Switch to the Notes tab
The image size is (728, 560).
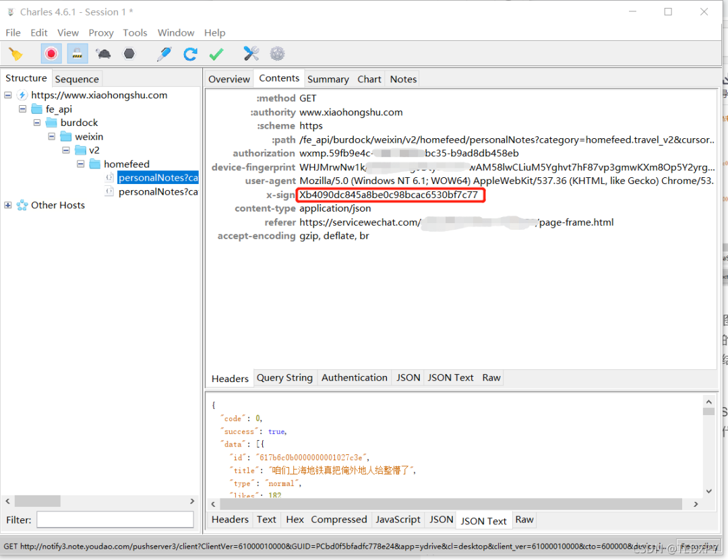[x=403, y=79]
